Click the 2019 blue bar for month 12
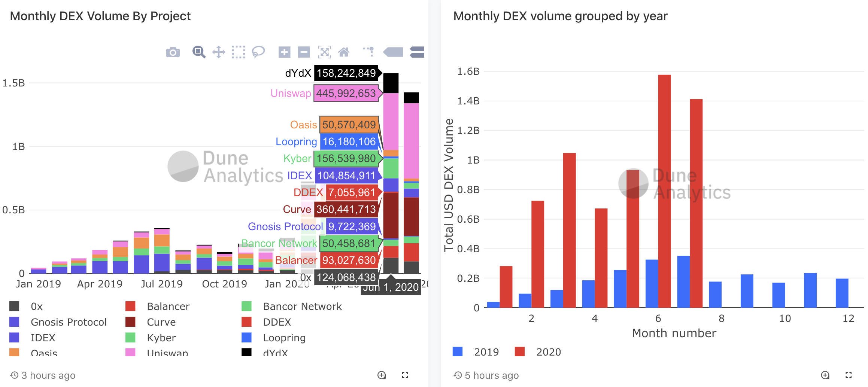This screenshot has width=868, height=387. 842,293
